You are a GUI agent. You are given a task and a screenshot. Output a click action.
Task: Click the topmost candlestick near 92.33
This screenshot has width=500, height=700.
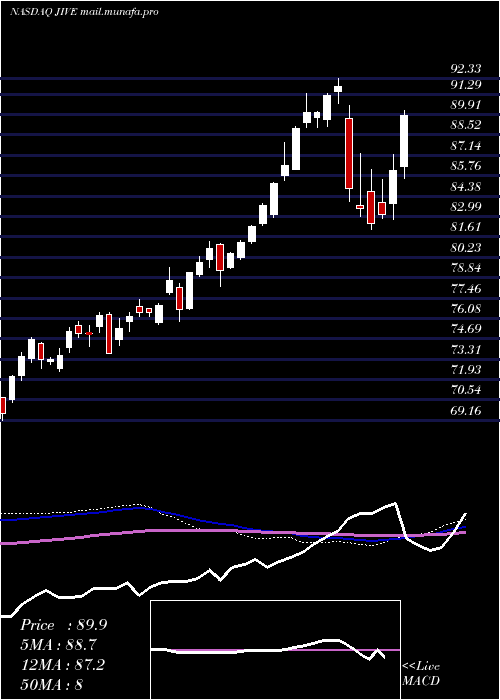(x=338, y=89)
